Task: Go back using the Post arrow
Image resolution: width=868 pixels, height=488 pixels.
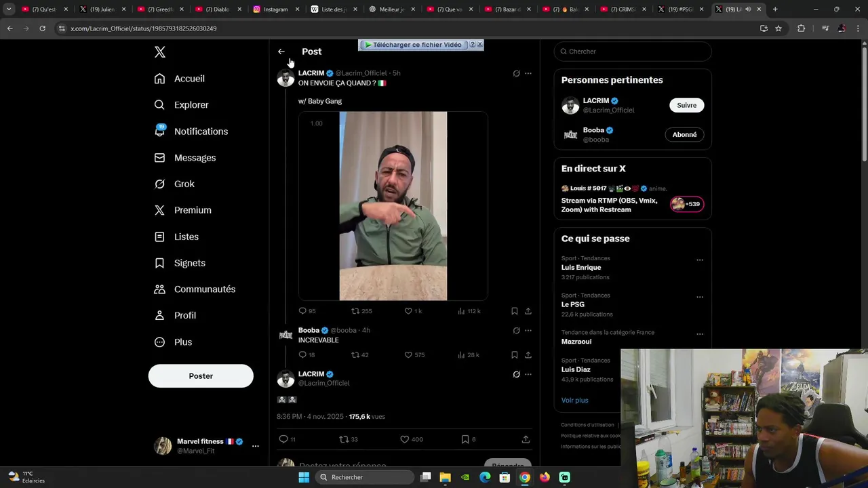Action: coord(281,52)
